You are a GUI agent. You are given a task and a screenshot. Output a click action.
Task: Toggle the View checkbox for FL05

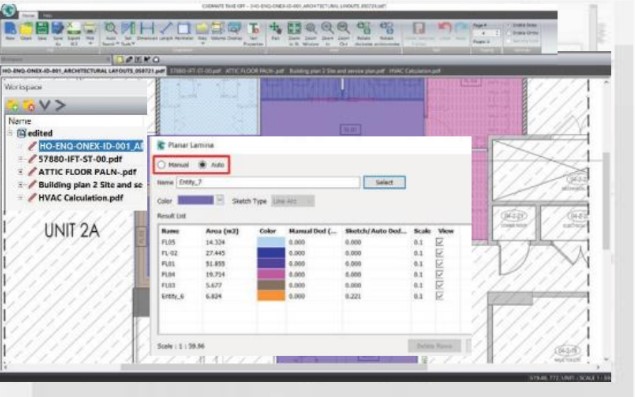[x=439, y=242]
